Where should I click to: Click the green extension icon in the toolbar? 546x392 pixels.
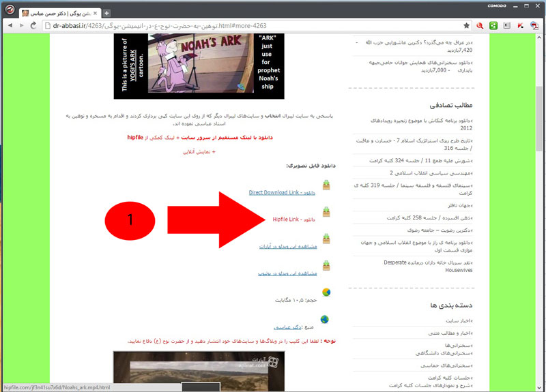(493, 25)
